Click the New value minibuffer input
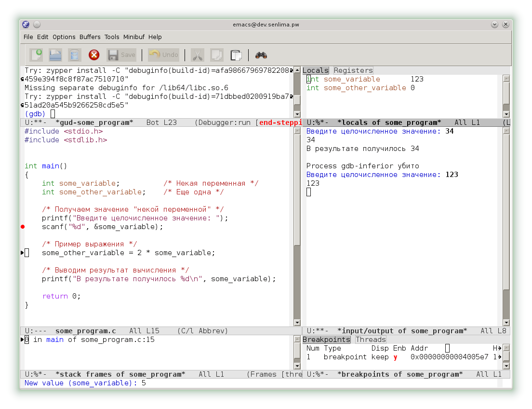Screen dimensions: 532x409 click(x=144, y=383)
